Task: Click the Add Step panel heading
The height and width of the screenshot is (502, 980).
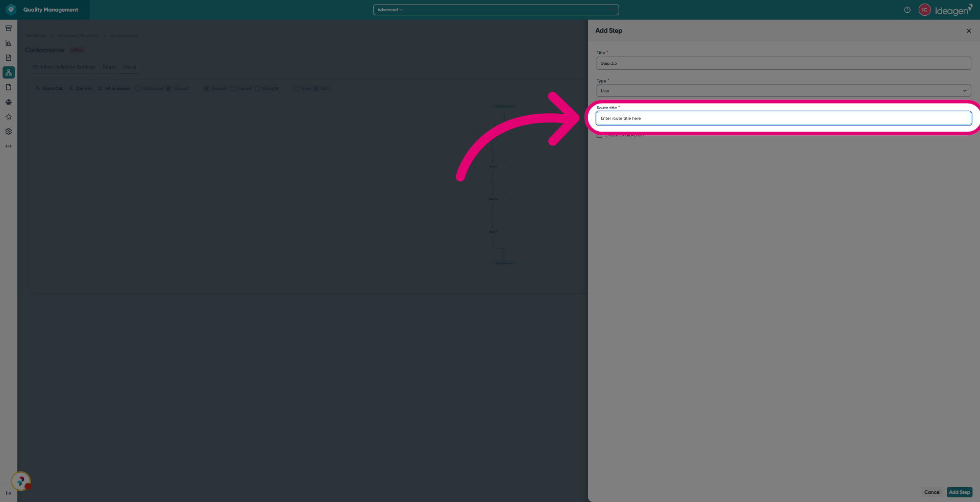Action: (608, 31)
